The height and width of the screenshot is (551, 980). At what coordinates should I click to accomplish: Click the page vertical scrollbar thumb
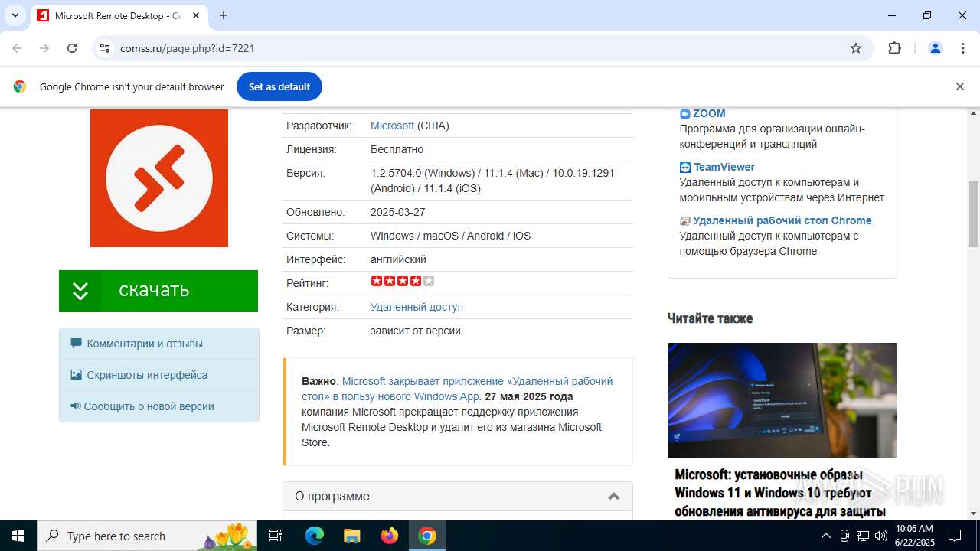[973, 214]
